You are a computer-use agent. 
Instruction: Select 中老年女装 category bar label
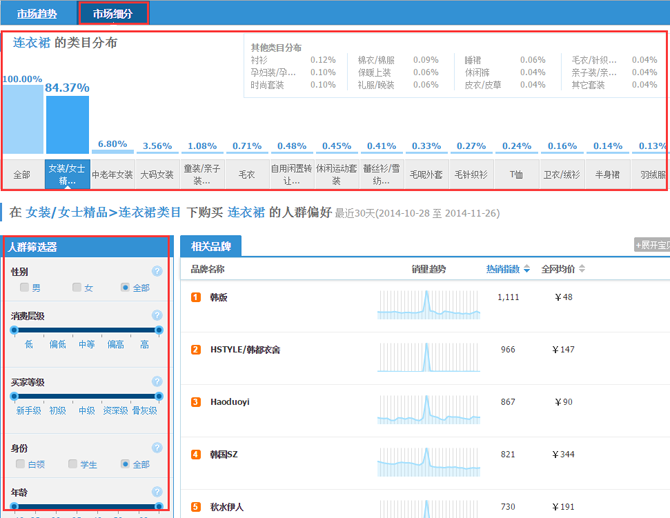112,174
